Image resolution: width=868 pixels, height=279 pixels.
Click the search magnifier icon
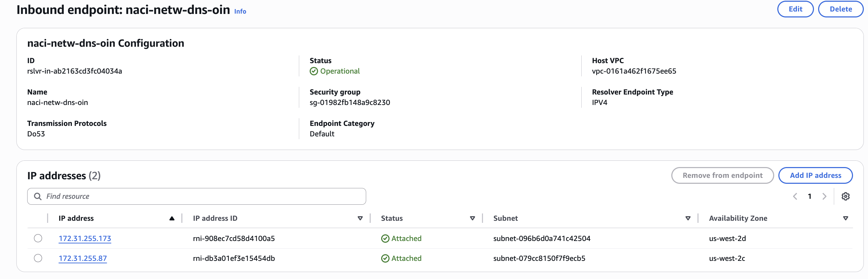click(38, 196)
